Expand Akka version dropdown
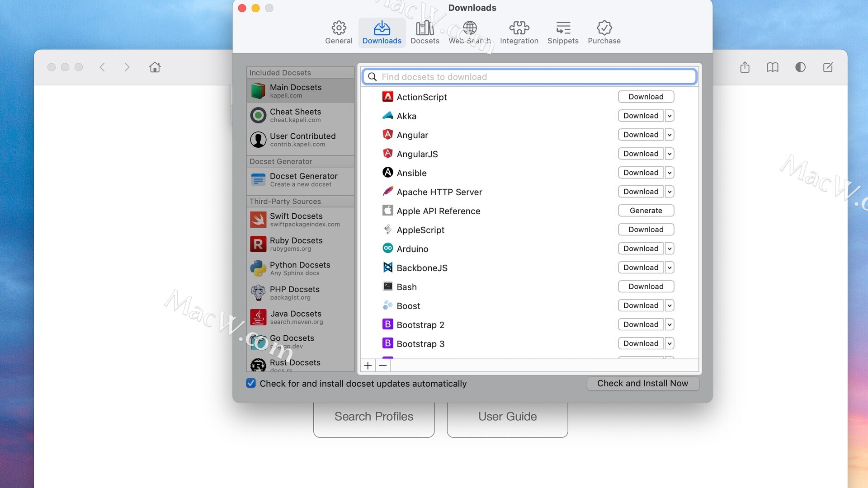The width and height of the screenshot is (868, 488). coord(670,116)
